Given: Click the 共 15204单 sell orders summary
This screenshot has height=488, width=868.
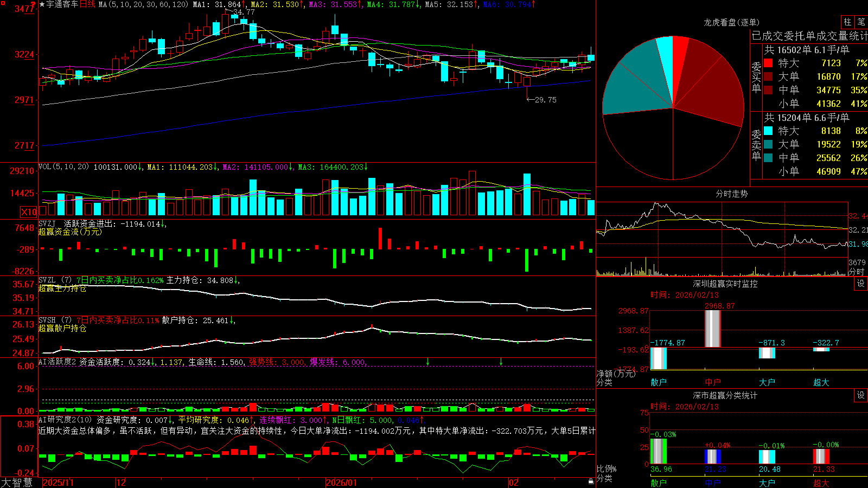Looking at the screenshot, I should (807, 118).
